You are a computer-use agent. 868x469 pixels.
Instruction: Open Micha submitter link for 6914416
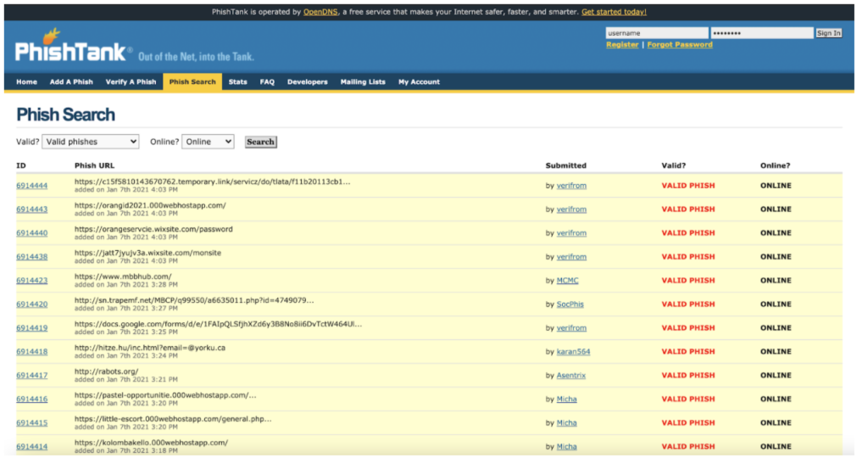click(566, 399)
